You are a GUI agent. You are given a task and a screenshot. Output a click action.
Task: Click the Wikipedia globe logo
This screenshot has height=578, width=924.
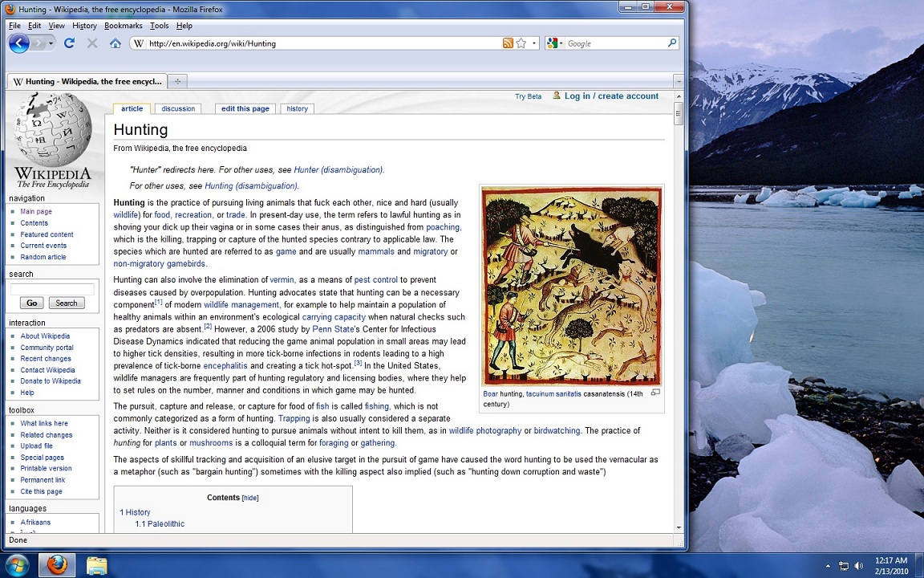(x=53, y=129)
